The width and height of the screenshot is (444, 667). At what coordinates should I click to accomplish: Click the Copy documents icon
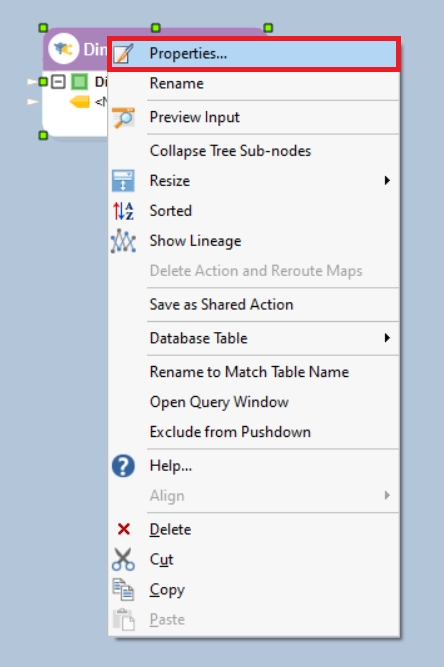click(123, 589)
